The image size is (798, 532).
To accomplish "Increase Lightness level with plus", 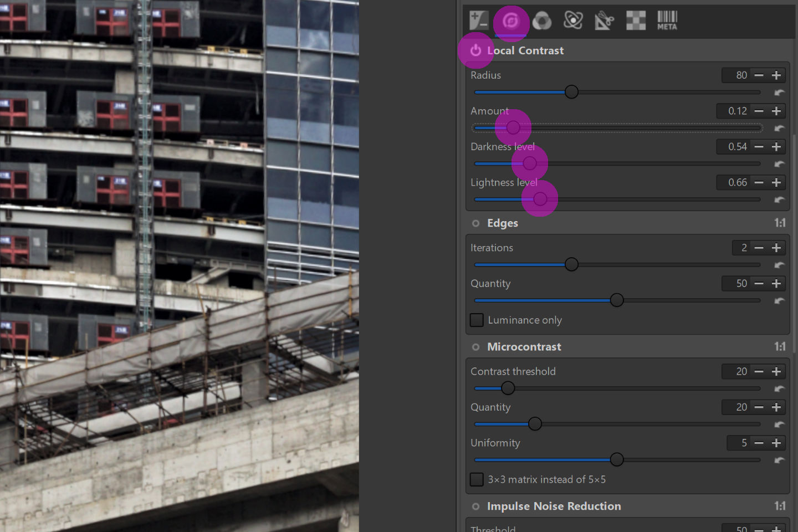I will coord(776,182).
